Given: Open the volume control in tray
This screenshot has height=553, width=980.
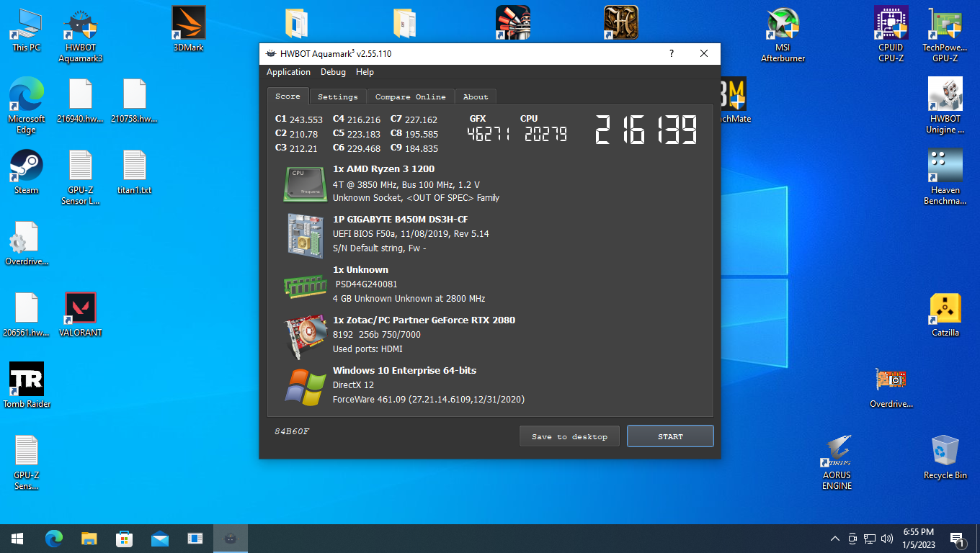Looking at the screenshot, I should (887, 539).
